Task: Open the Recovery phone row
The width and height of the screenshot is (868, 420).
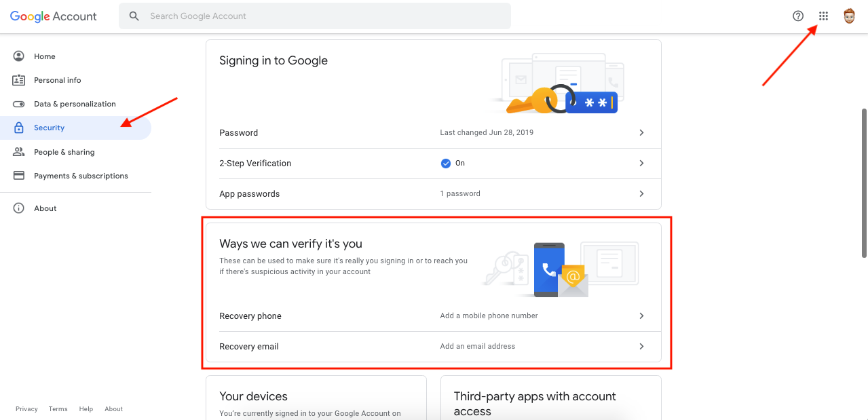Action: click(434, 316)
